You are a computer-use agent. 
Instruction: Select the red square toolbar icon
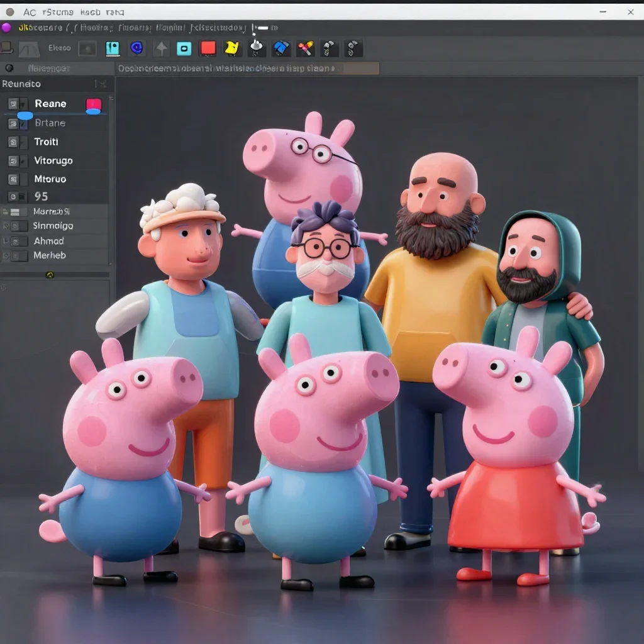point(208,48)
